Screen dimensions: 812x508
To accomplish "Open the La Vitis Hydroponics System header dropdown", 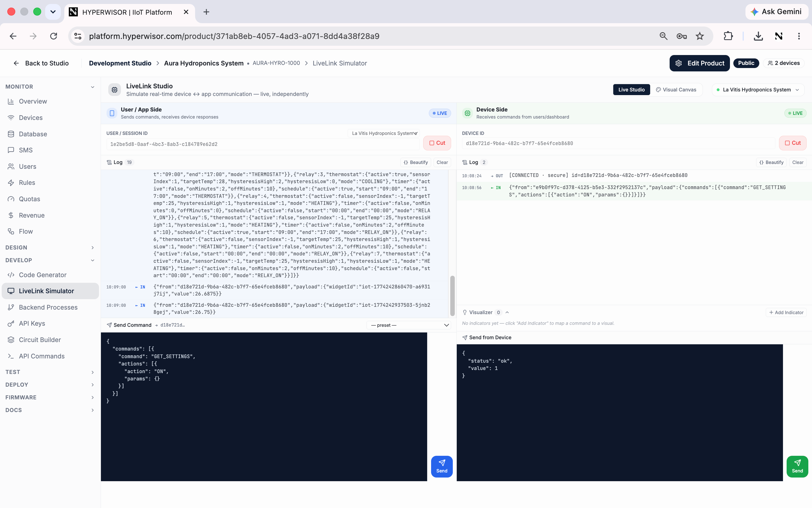I will click(758, 90).
